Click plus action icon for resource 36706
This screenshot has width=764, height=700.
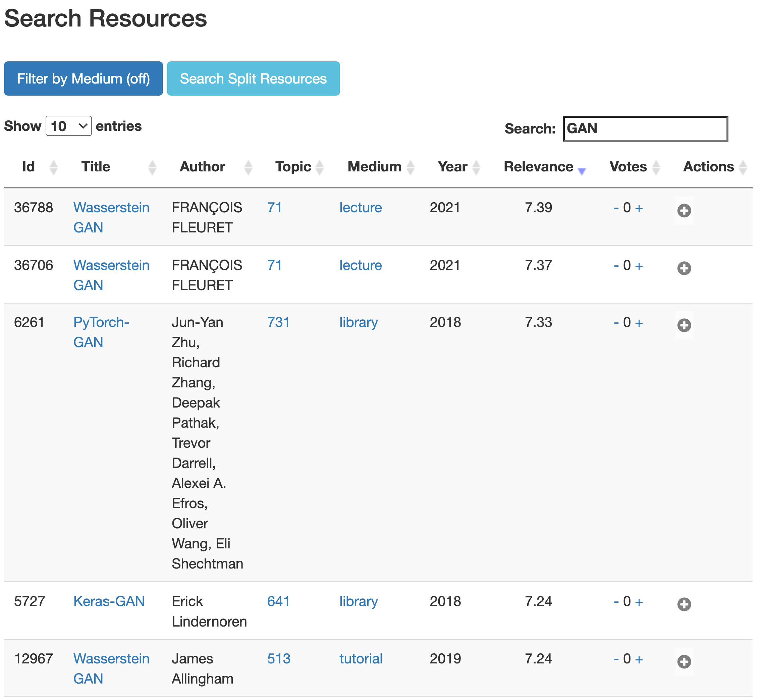tap(684, 268)
